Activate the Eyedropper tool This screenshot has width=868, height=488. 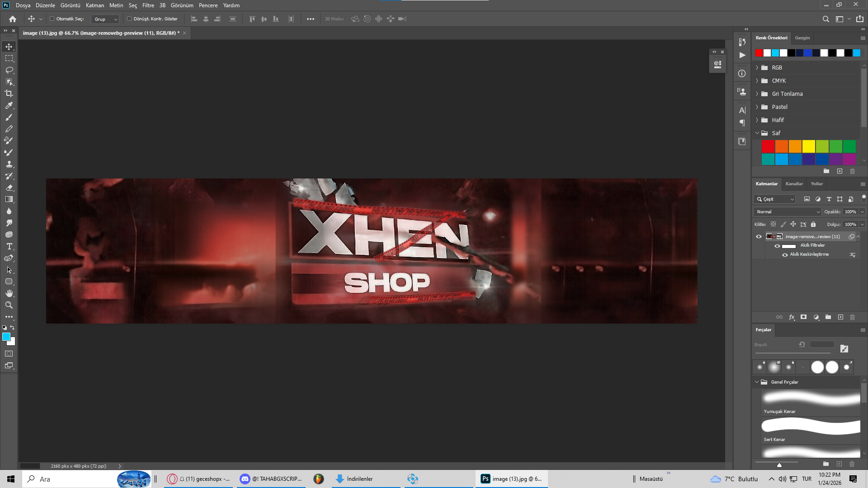coord(9,105)
